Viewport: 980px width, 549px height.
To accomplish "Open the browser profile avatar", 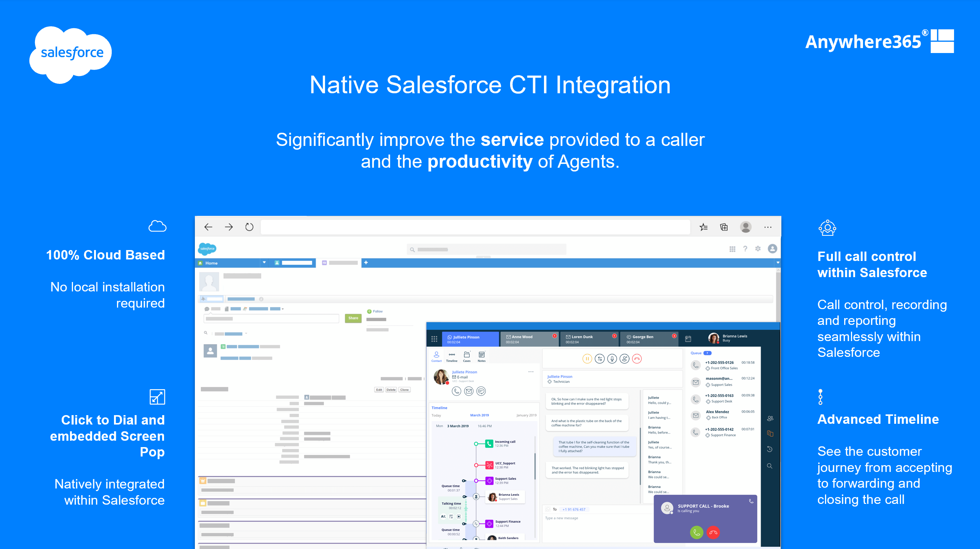I will point(746,227).
